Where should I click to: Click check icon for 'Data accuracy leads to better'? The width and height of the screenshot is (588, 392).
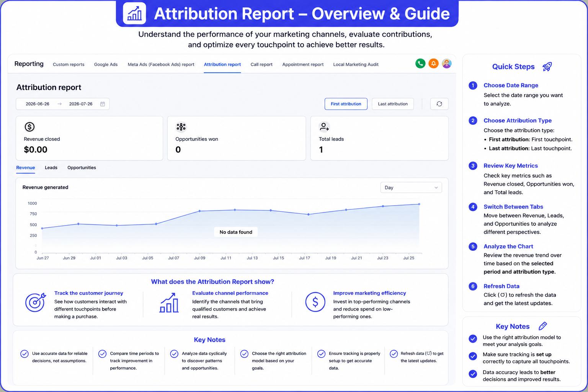coord(473,374)
